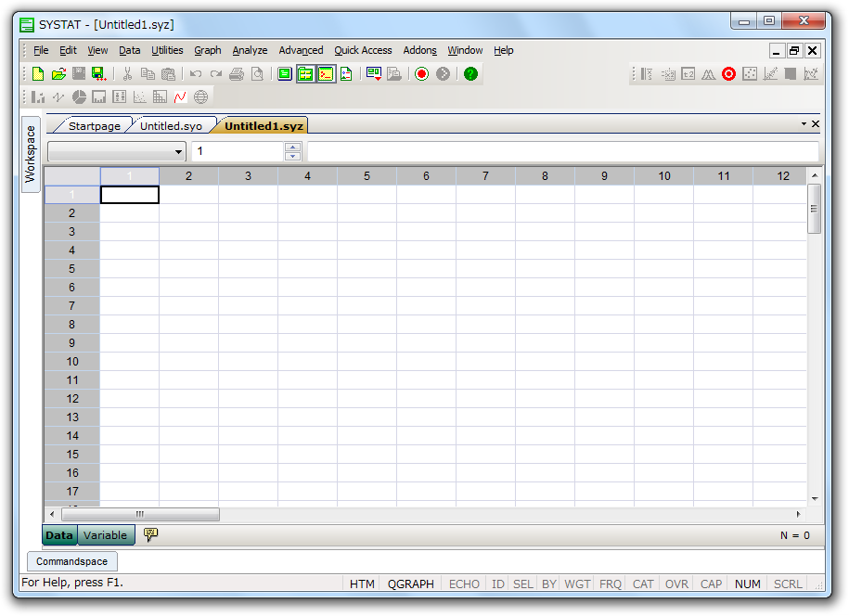Open Print Preview magnifier icon

pos(258,73)
